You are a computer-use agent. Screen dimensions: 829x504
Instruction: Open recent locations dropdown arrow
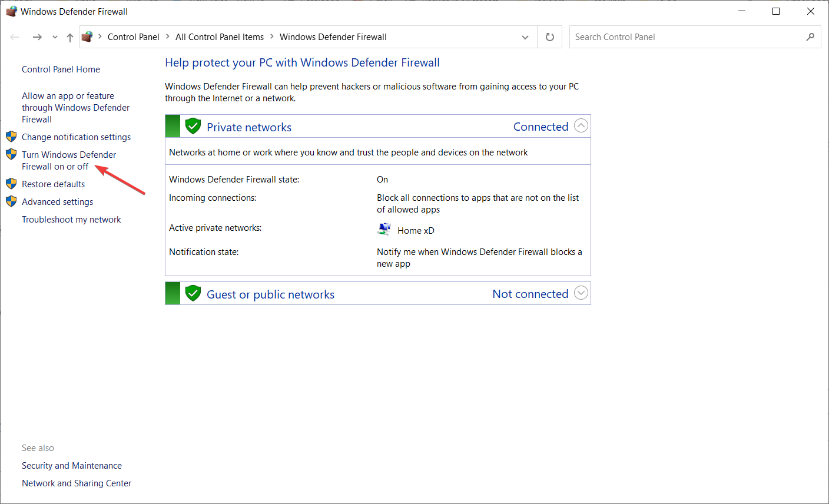pyautogui.click(x=55, y=37)
